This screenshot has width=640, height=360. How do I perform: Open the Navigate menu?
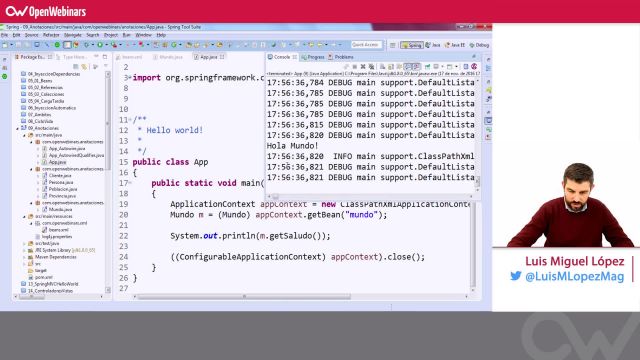pyautogui.click(x=73, y=35)
